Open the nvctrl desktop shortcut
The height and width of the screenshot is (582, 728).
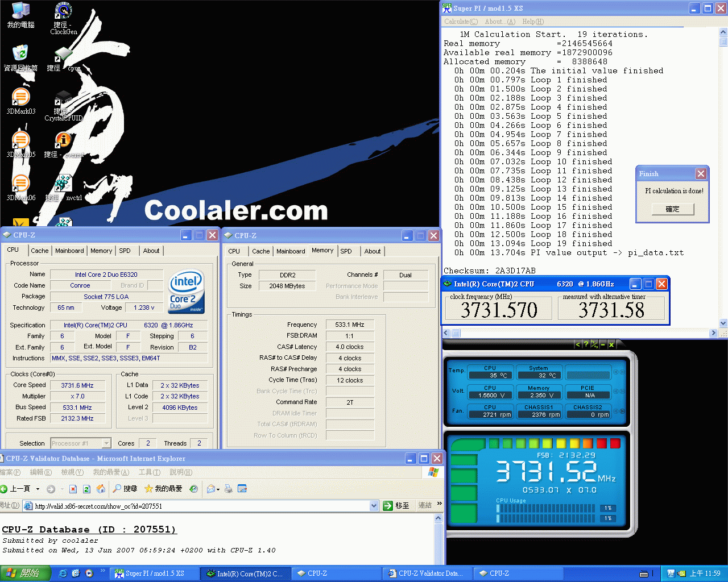click(63, 187)
